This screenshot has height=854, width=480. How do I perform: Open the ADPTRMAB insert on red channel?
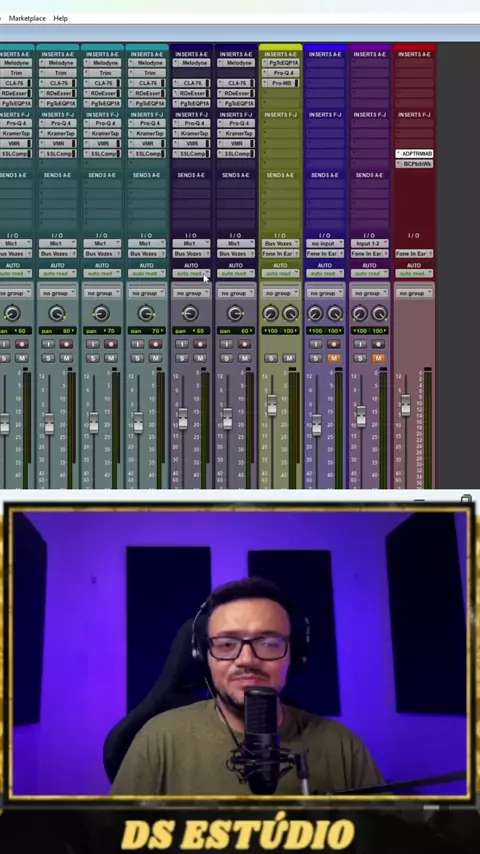pos(415,154)
